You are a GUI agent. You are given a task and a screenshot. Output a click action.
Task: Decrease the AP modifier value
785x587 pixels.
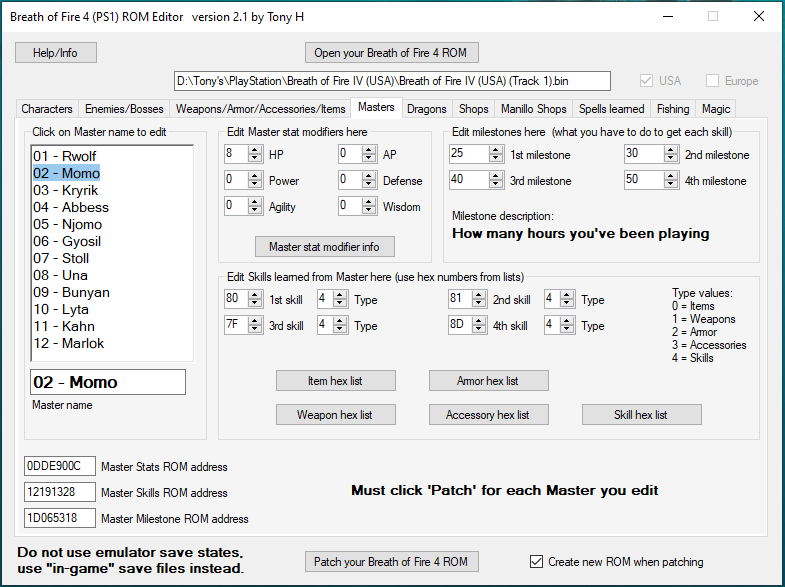click(x=369, y=158)
